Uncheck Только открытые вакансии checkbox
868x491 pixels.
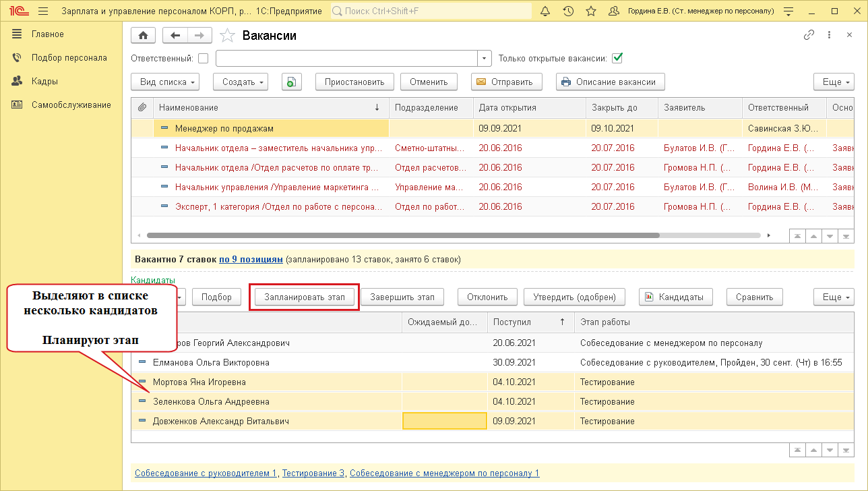pyautogui.click(x=617, y=58)
